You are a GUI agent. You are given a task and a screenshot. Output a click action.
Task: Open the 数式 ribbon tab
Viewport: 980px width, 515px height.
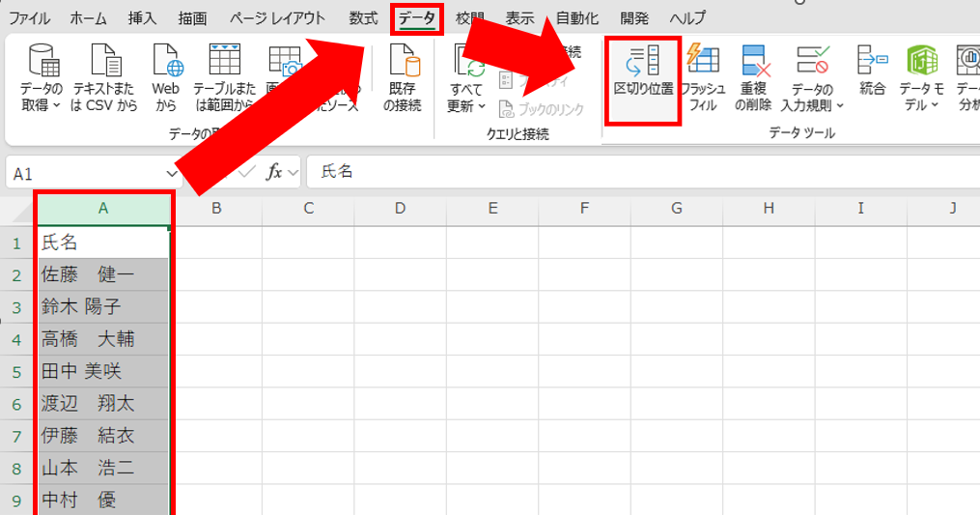tap(363, 18)
